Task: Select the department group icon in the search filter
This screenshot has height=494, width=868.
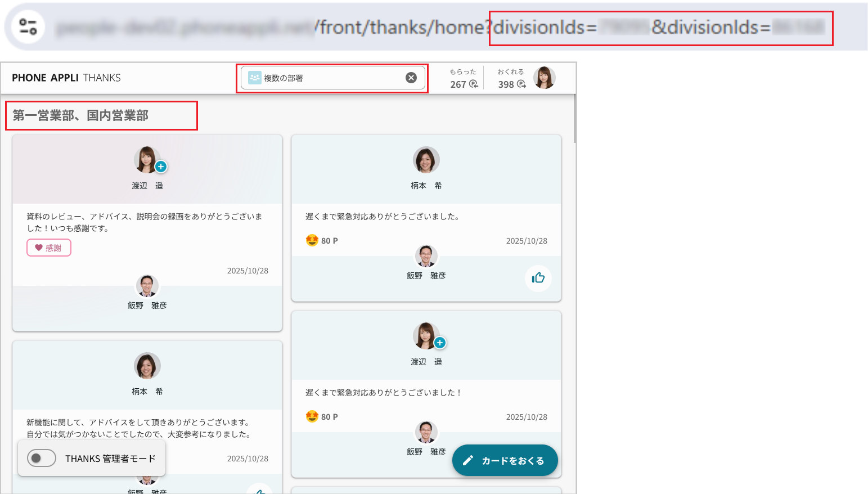Action: click(x=255, y=78)
